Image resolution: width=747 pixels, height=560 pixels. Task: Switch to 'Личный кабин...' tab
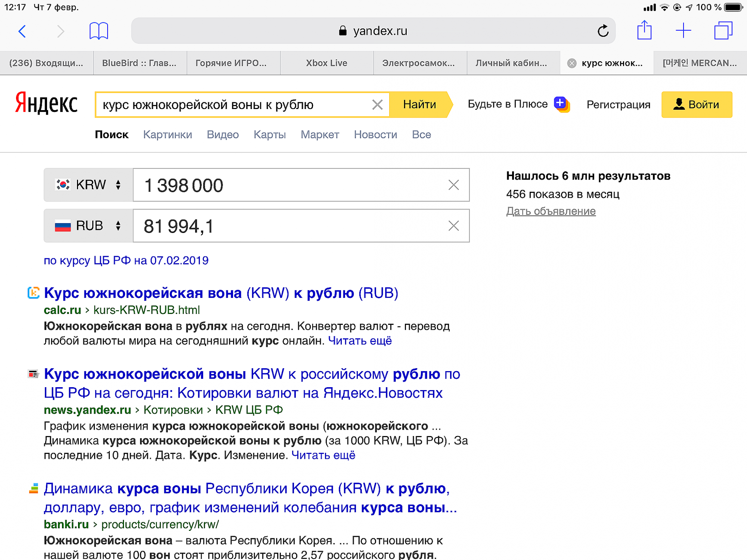click(513, 63)
